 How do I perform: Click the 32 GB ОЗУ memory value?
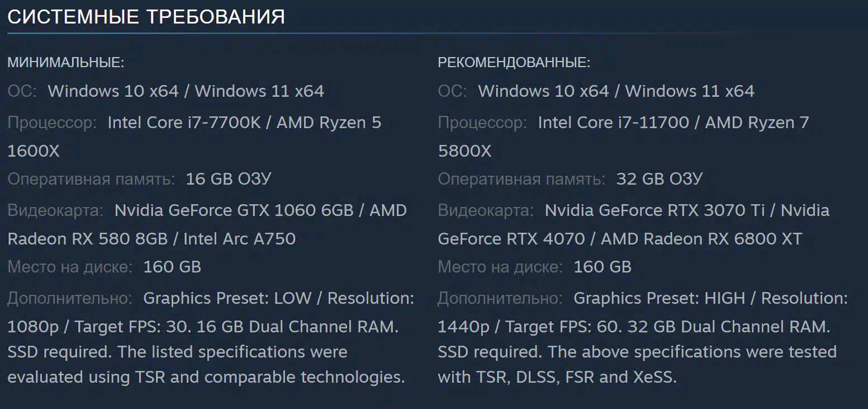[x=658, y=179]
